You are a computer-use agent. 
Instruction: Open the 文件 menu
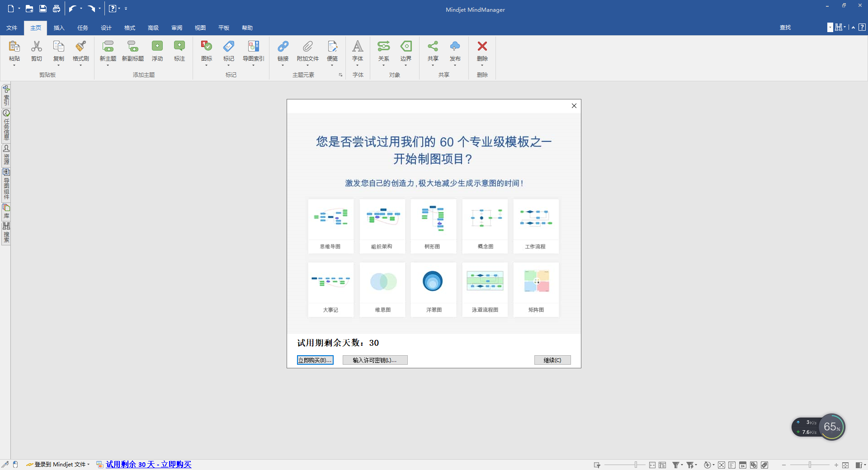click(12, 28)
